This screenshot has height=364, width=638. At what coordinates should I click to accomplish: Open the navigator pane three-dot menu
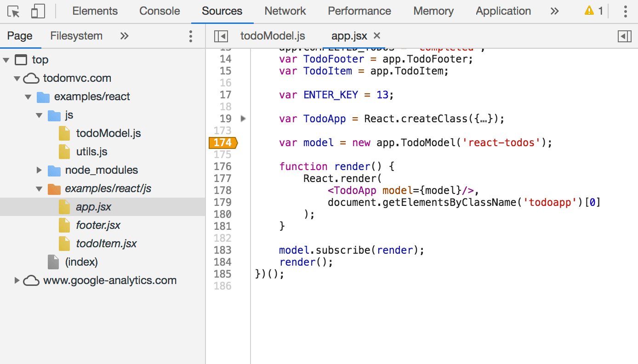click(x=191, y=36)
